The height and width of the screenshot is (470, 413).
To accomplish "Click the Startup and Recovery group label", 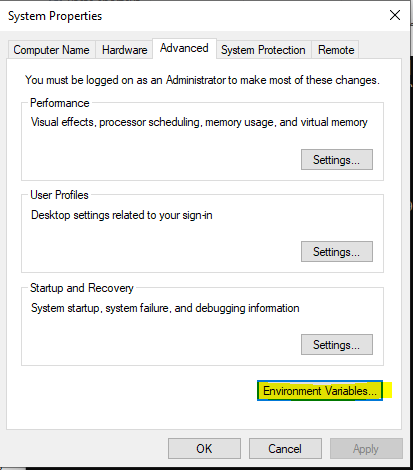I will [82, 288].
